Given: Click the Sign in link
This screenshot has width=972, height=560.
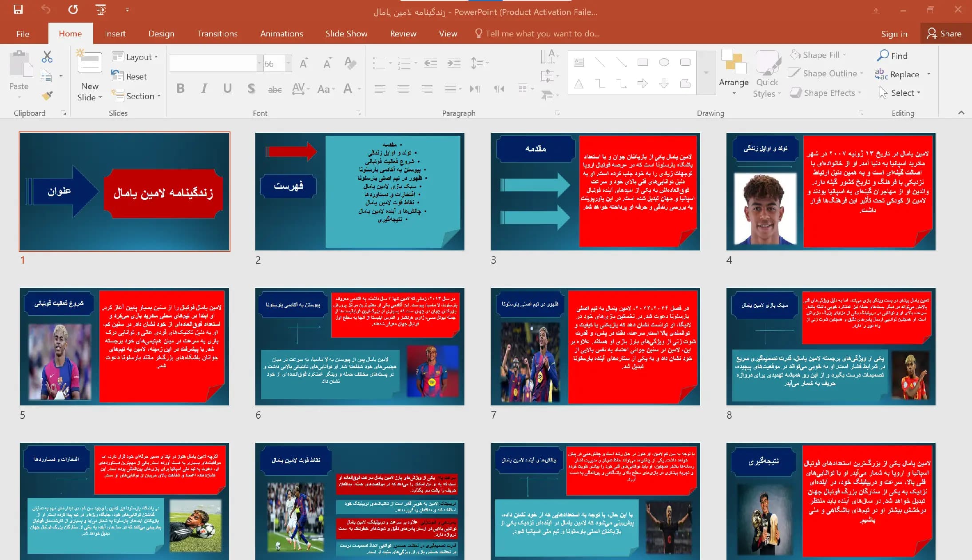Looking at the screenshot, I should click(894, 34).
